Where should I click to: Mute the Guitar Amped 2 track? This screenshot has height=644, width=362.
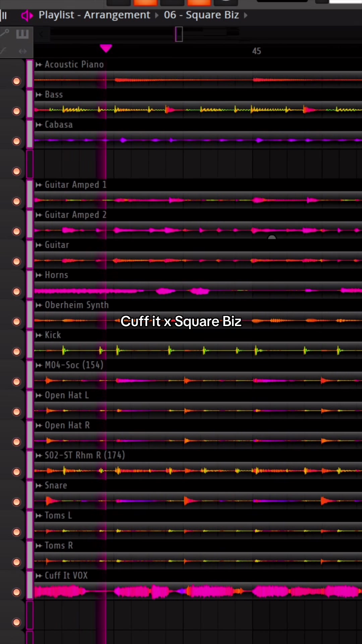(x=16, y=231)
